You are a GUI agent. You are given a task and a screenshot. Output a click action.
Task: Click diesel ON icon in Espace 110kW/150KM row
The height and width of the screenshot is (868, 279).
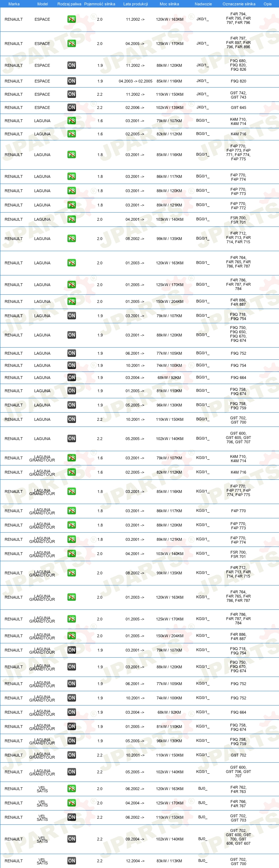tap(72, 94)
